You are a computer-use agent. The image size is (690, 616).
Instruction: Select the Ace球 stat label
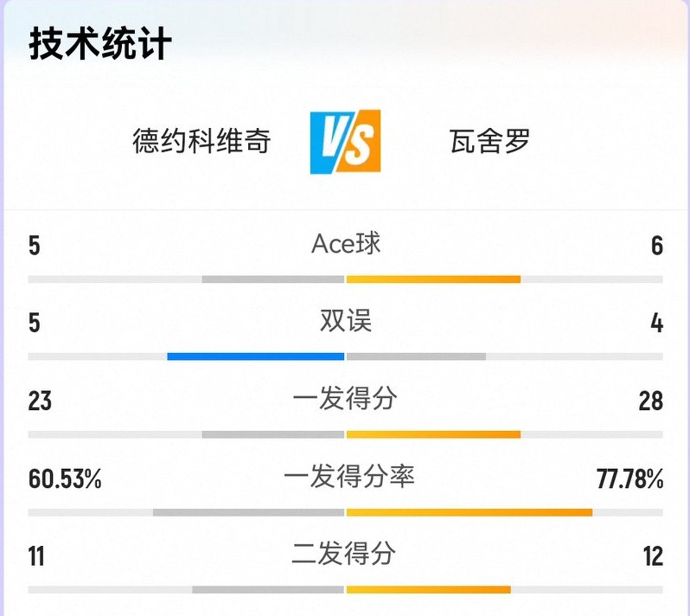346,244
